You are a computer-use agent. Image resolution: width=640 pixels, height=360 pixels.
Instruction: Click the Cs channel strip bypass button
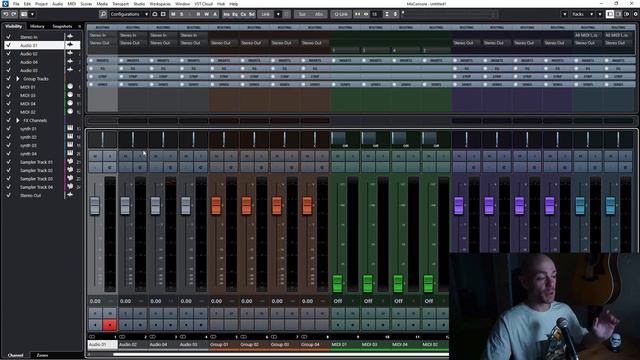tap(243, 14)
